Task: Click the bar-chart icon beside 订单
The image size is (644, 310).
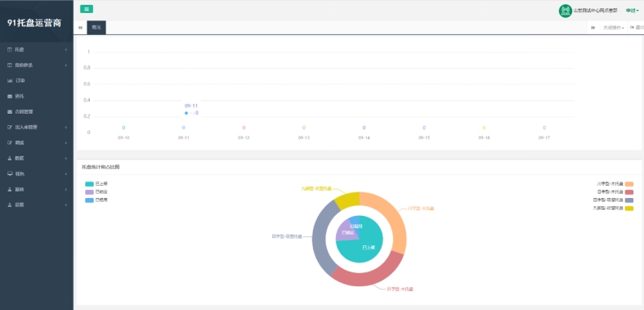Action: click(10, 81)
